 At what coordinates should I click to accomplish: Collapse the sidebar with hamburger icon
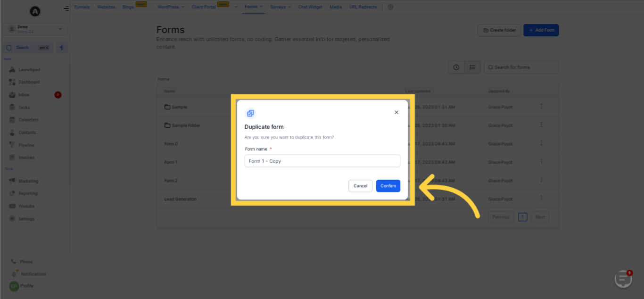(66, 8)
